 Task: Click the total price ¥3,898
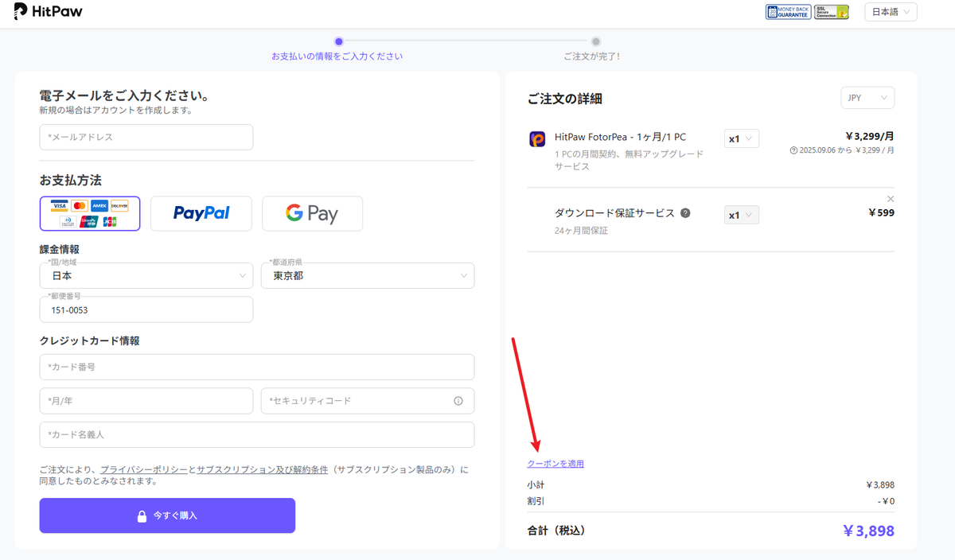coord(868,531)
